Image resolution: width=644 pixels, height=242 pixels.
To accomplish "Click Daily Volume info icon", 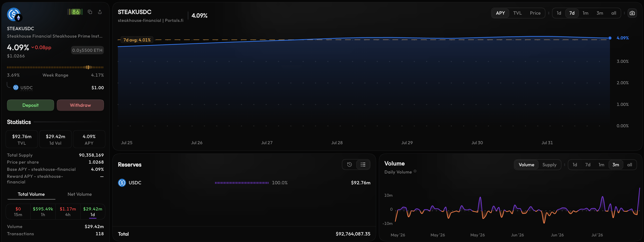I will (x=415, y=171).
